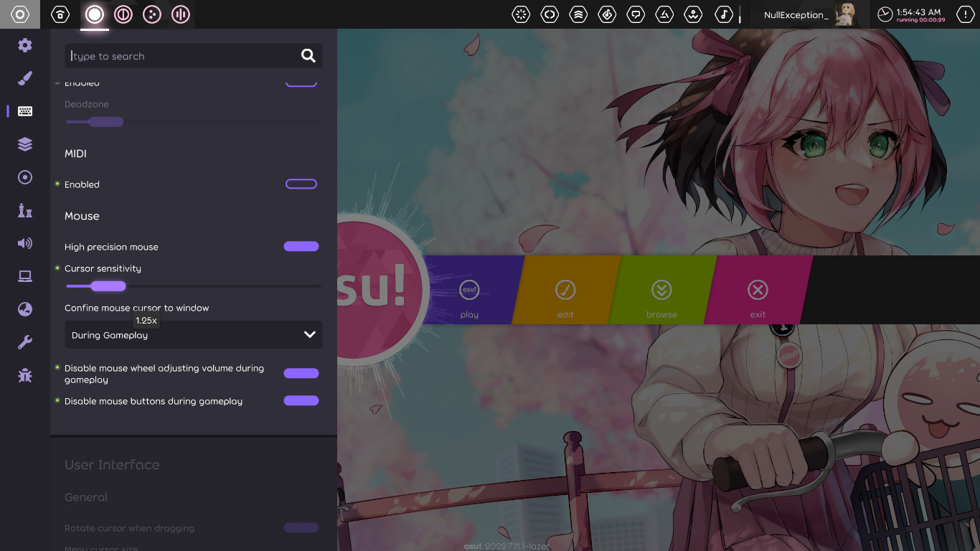The image size is (980, 551).
Task: Click the Cursor sensitivity slider handle
Action: point(108,286)
